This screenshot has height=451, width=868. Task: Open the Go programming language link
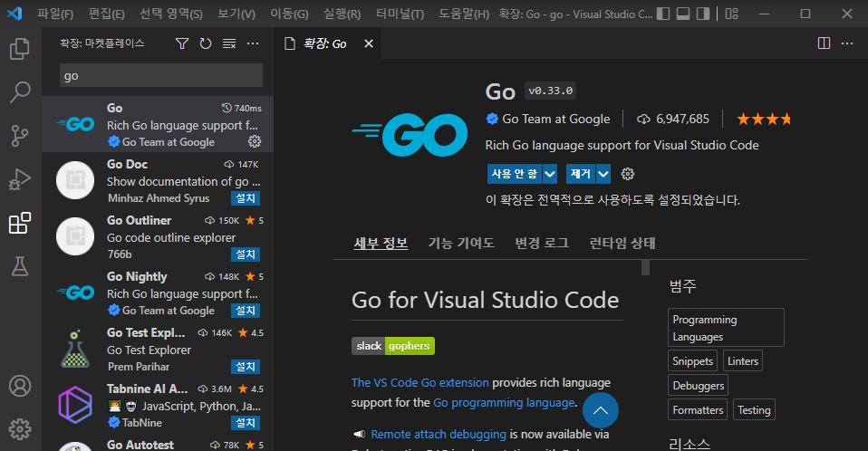(x=504, y=402)
